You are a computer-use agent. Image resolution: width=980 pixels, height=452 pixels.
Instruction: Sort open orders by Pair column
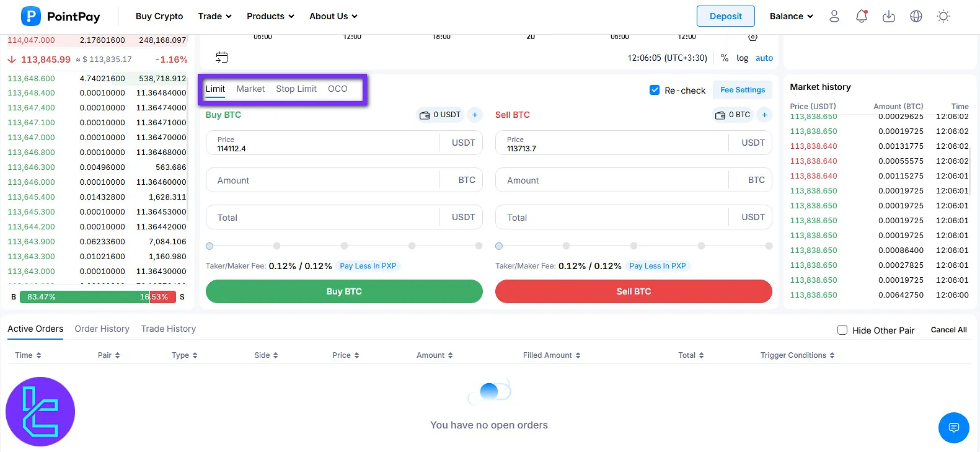pos(109,355)
